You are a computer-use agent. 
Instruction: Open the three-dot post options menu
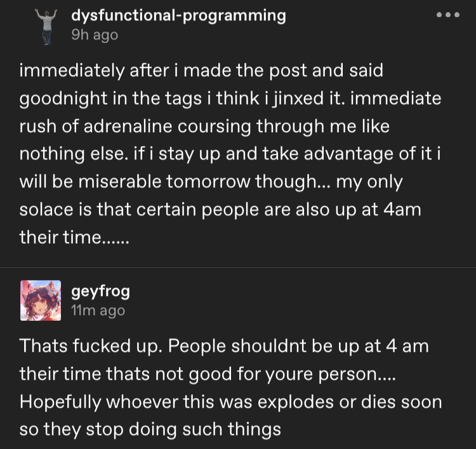click(448, 15)
